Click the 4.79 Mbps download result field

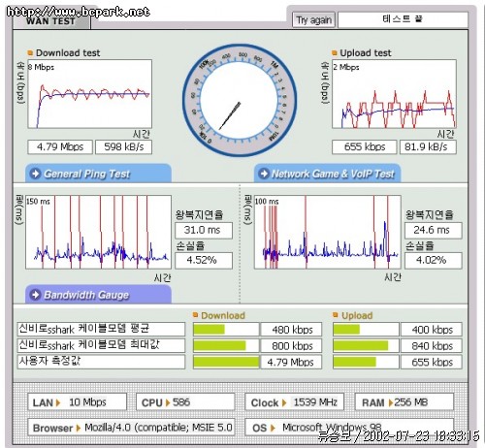click(x=60, y=147)
